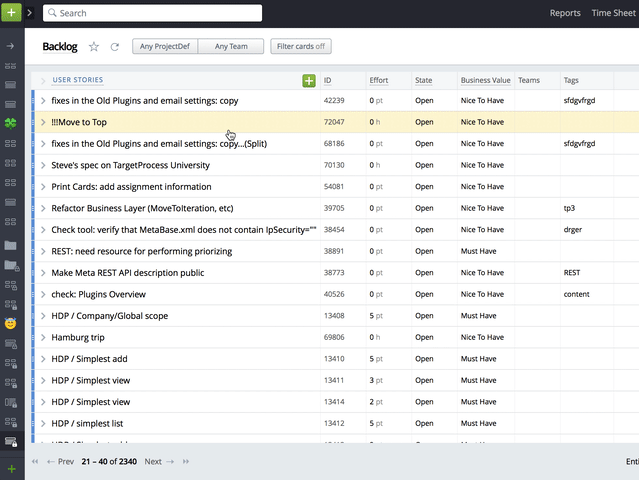Image resolution: width=639 pixels, height=480 pixels.
Task: Click the drger tag
Action: pyautogui.click(x=573, y=230)
